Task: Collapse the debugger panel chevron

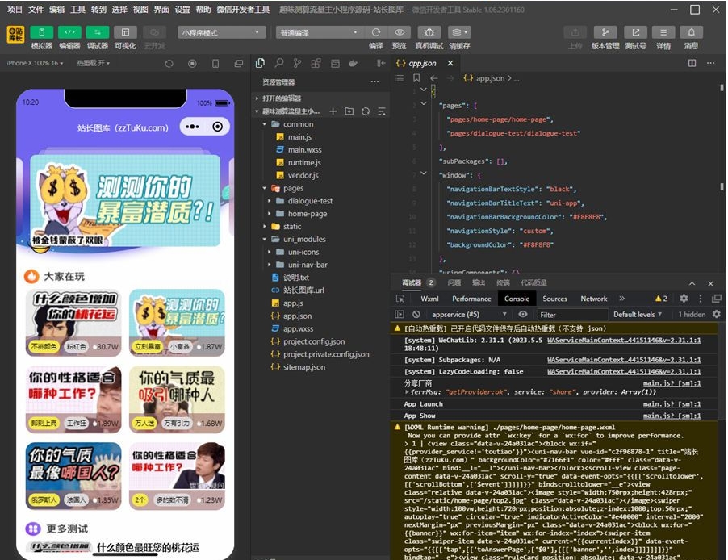Action: [x=692, y=283]
